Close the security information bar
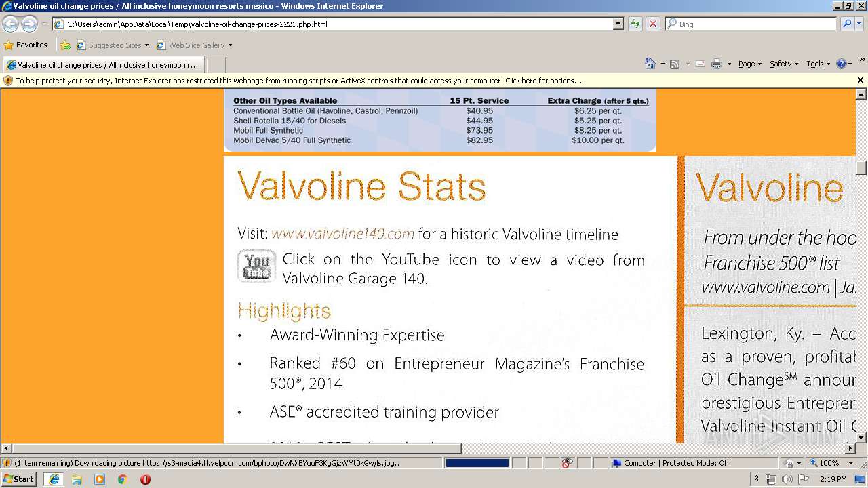Image resolution: width=868 pixels, height=488 pixels. pos(861,80)
